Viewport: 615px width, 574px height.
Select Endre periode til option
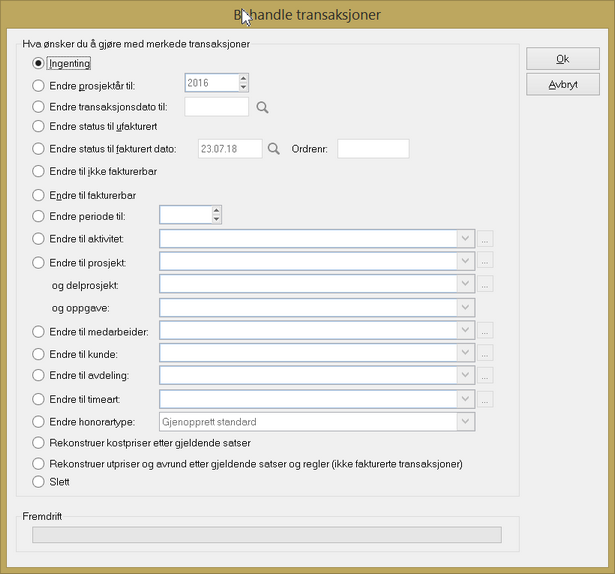coord(38,216)
